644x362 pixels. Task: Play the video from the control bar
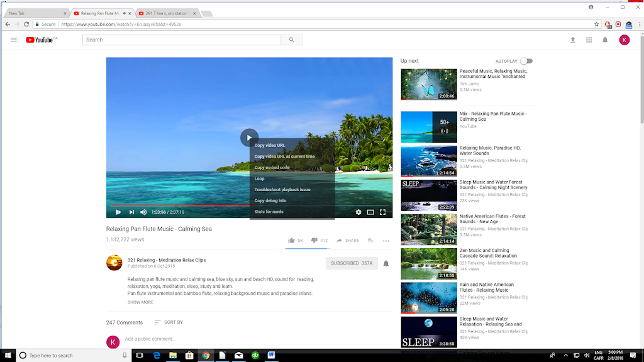pos(118,212)
